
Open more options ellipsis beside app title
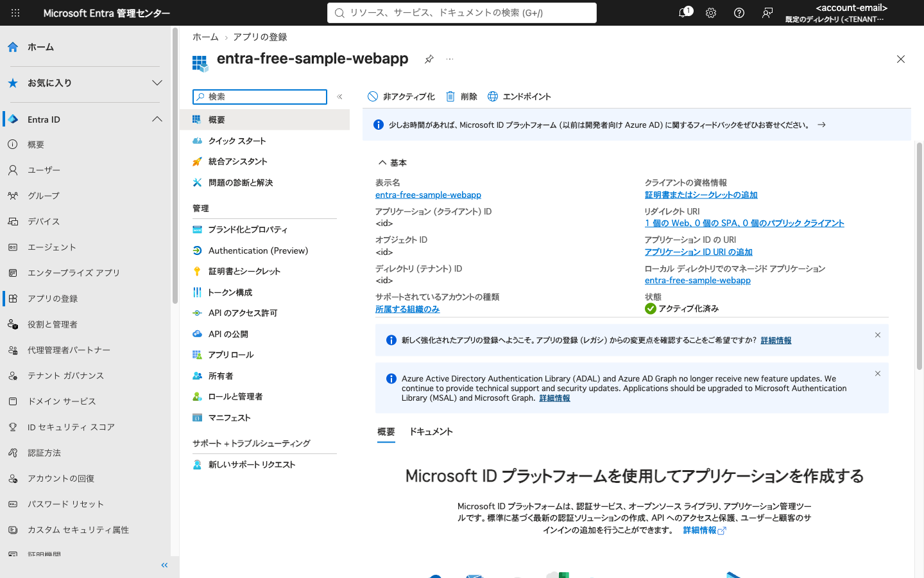coord(450,59)
